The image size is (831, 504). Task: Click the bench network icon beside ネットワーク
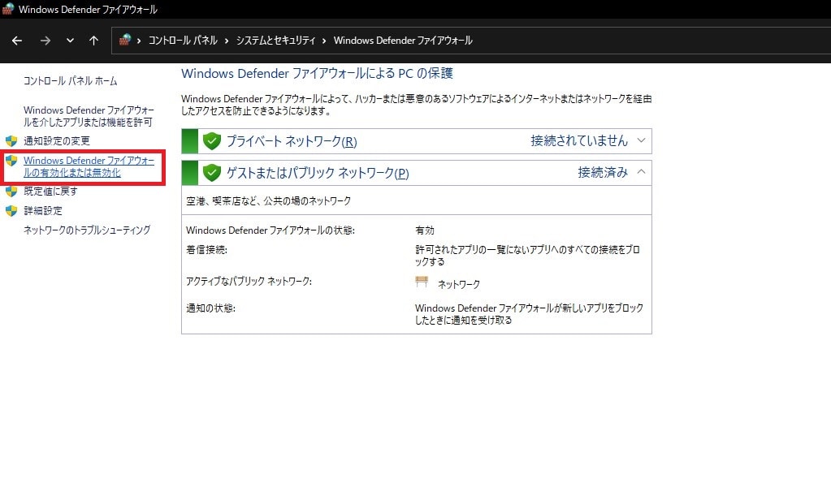pyautogui.click(x=422, y=282)
